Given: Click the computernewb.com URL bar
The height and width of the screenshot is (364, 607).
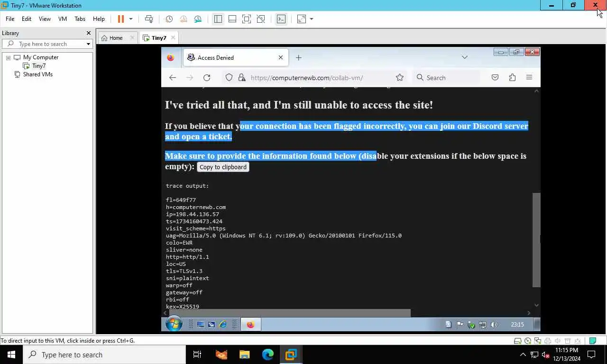Looking at the screenshot, I should point(307,78).
